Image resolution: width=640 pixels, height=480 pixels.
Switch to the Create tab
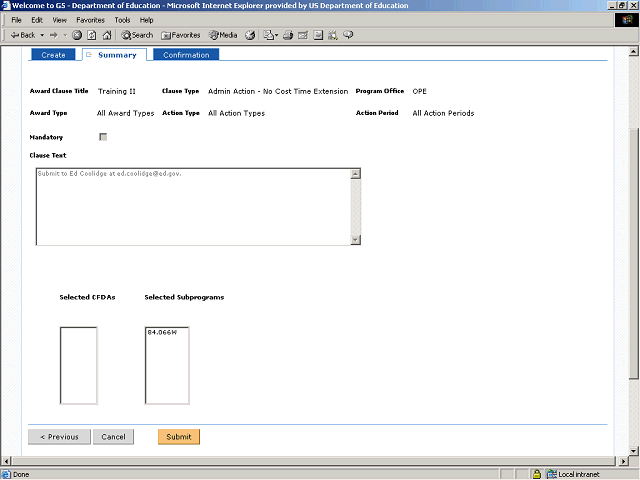click(x=53, y=55)
